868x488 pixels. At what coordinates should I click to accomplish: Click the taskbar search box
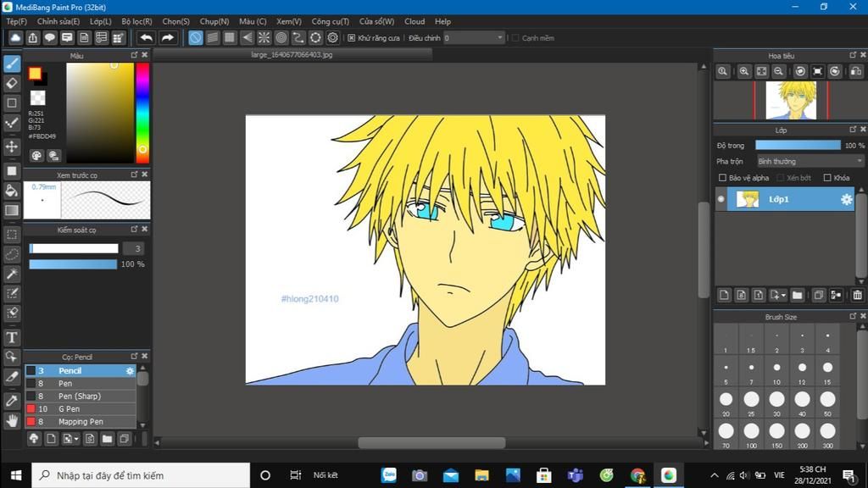click(x=142, y=475)
